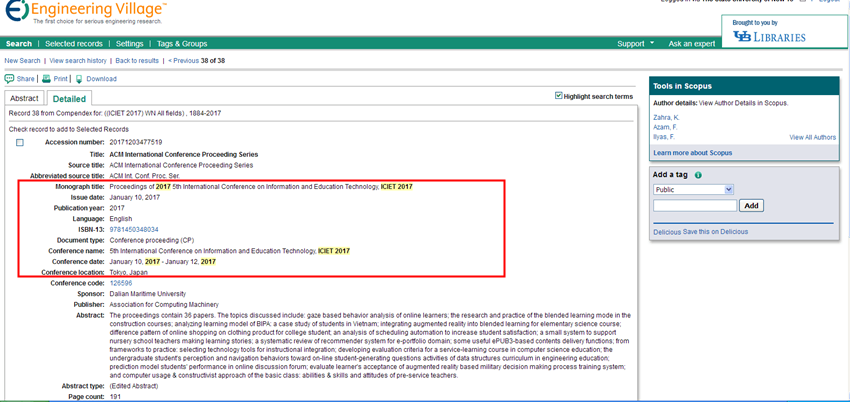Viewport: 850px width, 402px height.
Task: Click View All Authors link
Action: pyautogui.click(x=813, y=138)
